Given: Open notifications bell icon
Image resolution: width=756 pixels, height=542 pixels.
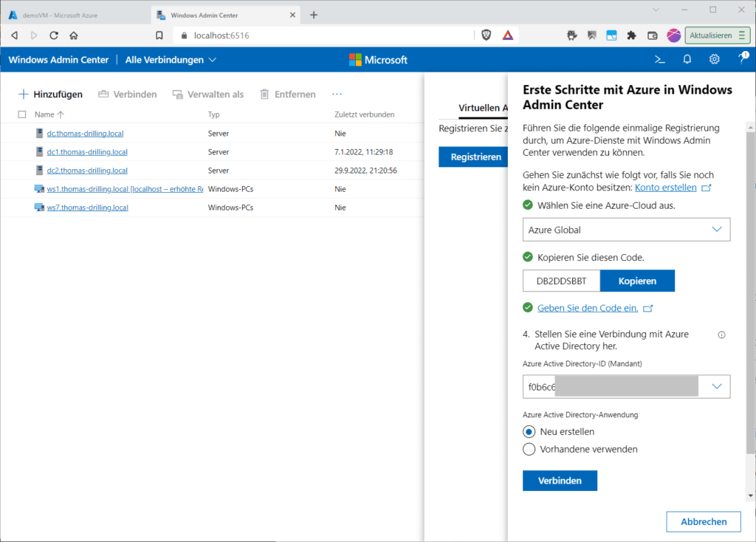Looking at the screenshot, I should (x=687, y=59).
